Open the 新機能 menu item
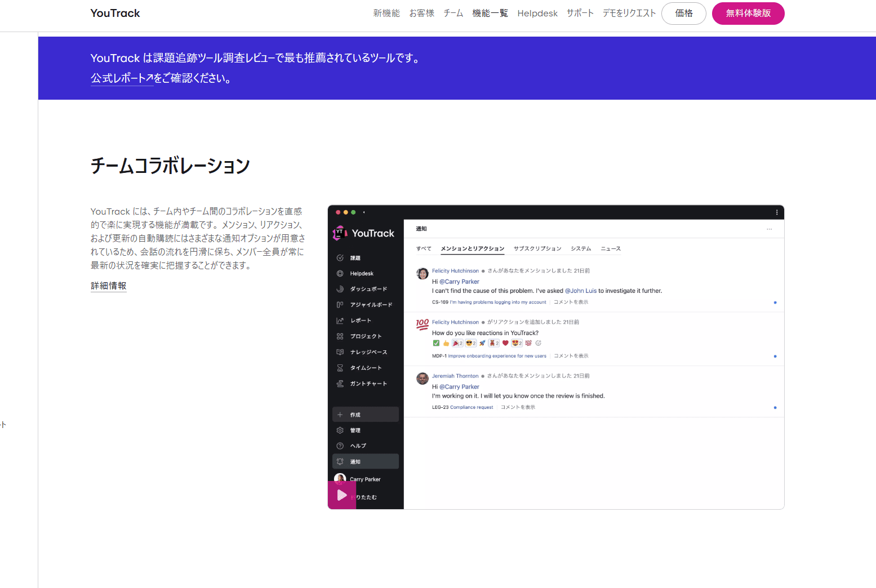 [x=386, y=13]
